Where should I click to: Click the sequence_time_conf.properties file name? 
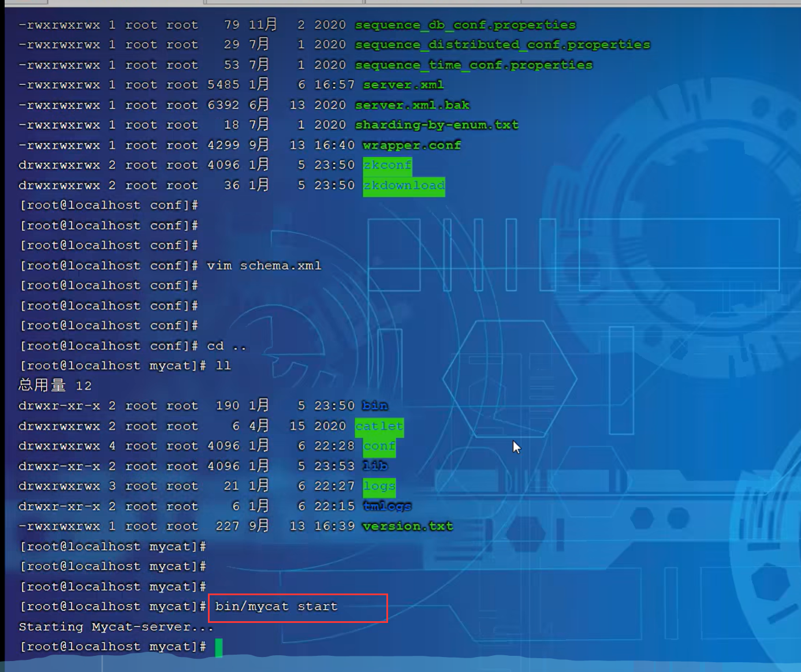point(474,65)
